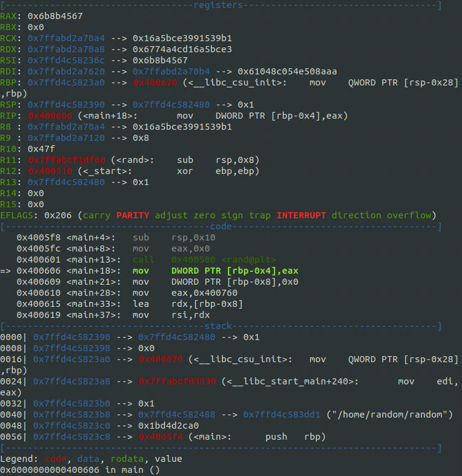Click stack address 0x7ffd4c5823b0
This screenshot has width=462, height=476.
pyautogui.click(x=72, y=404)
